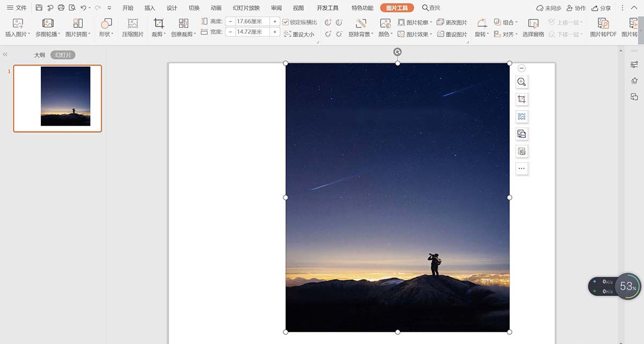Click the 压缩图片 compress picture icon
This screenshot has width=644, height=344.
133,23
